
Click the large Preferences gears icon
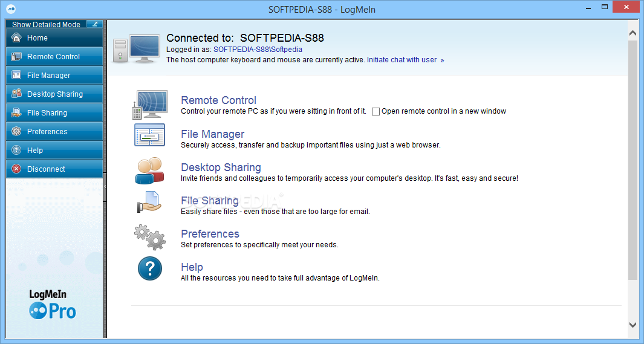(150, 237)
